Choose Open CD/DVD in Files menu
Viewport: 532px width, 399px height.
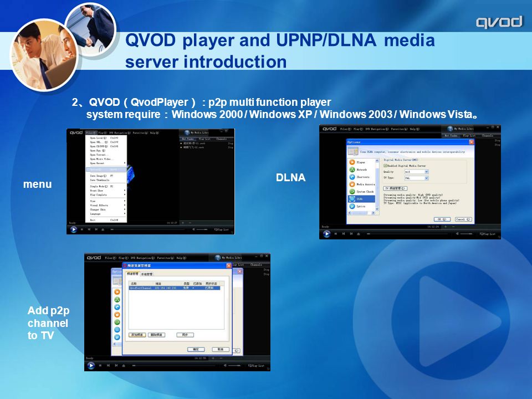106,146
